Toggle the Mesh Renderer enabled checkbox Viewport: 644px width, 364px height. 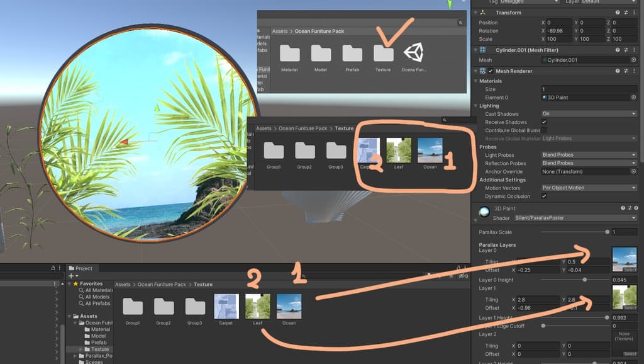tap(491, 71)
